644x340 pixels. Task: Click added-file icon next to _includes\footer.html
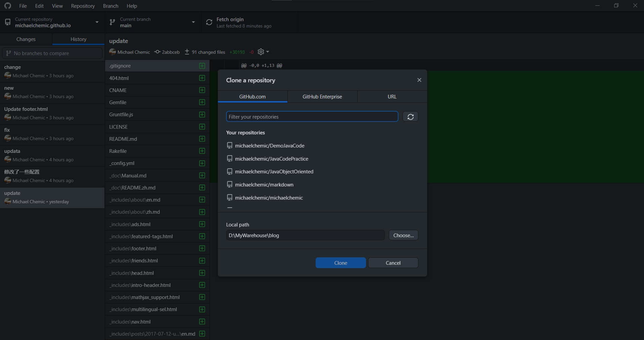[202, 248]
